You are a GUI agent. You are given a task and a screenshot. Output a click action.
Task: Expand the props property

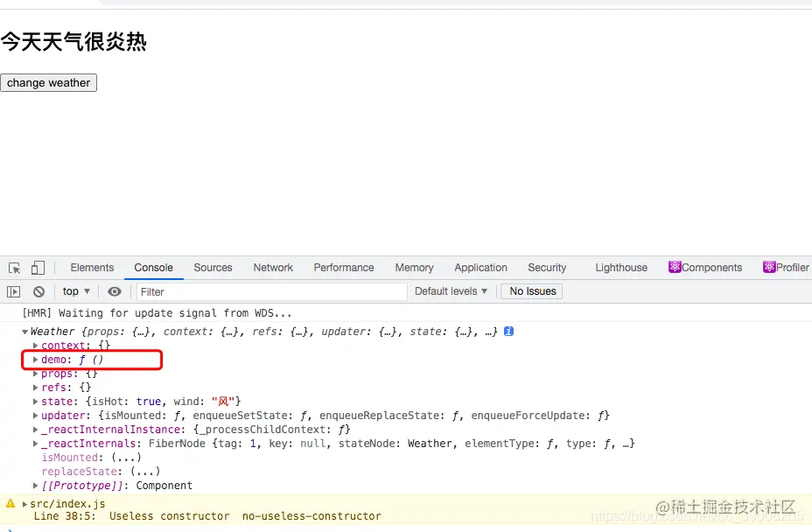[35, 374]
